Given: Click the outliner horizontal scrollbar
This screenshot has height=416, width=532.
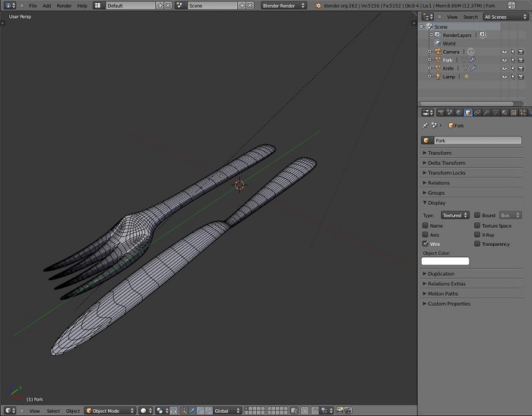Looking at the screenshot, I should 467,103.
